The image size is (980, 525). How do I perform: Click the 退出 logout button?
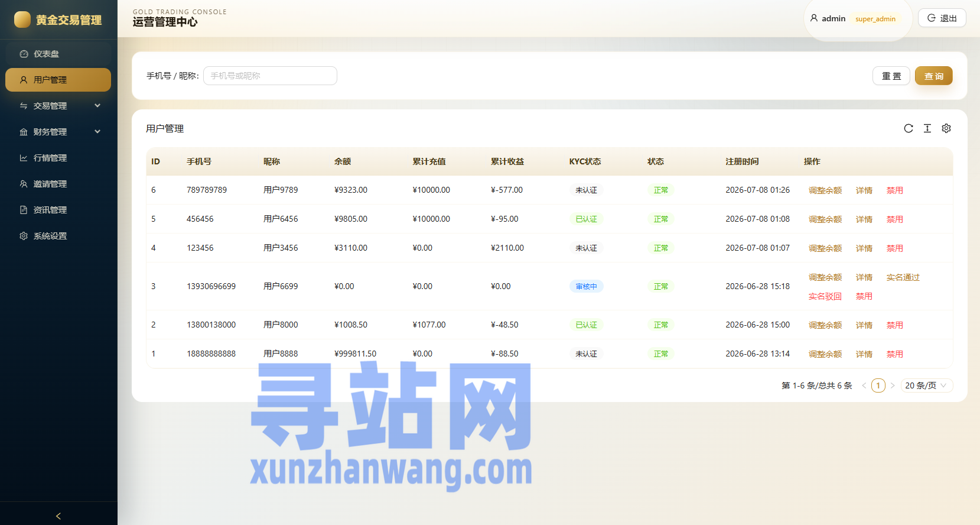pos(942,18)
